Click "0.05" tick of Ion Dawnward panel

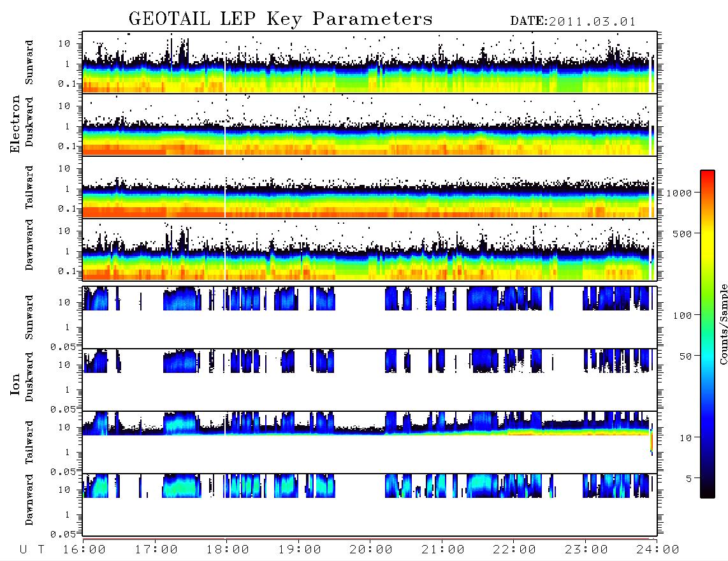62,534
